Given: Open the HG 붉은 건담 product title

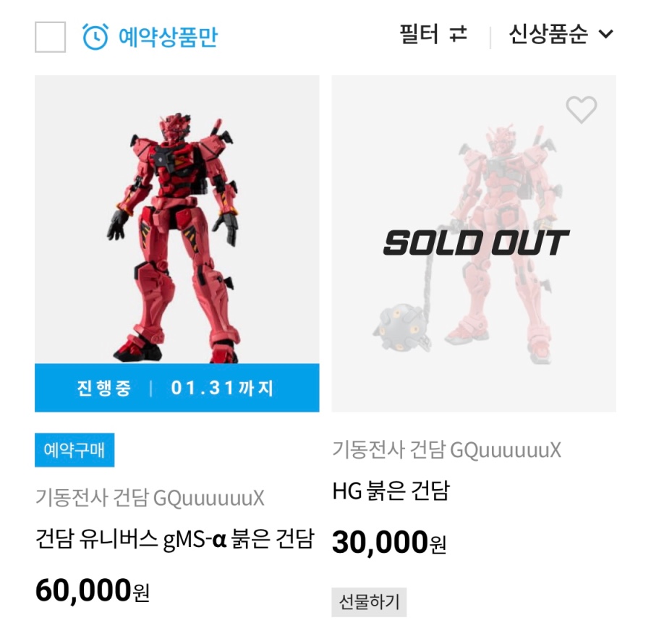Looking at the screenshot, I should click(x=391, y=491).
